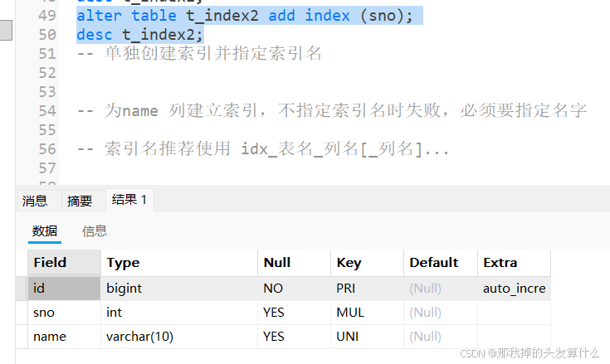Click the comment on line 54 about name
Screen dimensions: 610x364
332,111
